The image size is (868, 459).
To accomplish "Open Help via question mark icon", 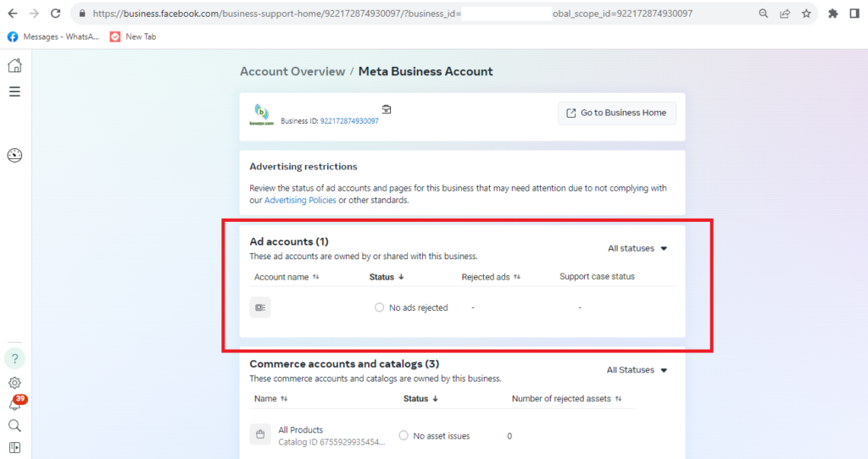I will click(x=15, y=358).
